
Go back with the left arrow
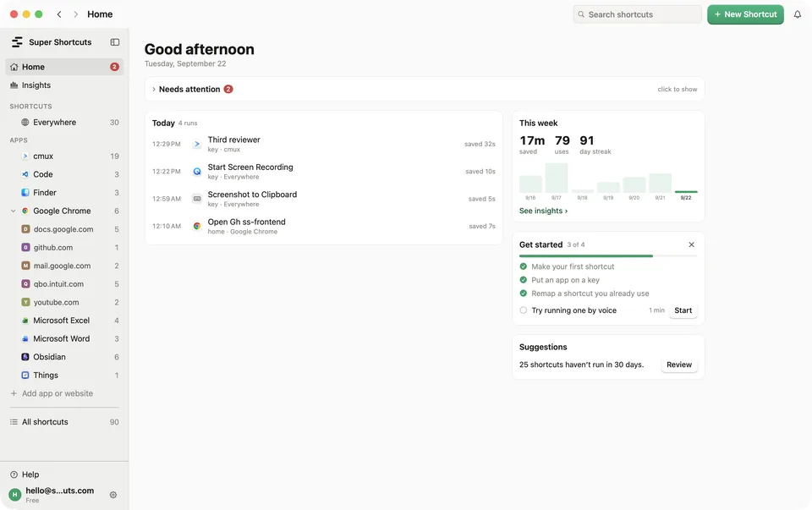pos(59,14)
